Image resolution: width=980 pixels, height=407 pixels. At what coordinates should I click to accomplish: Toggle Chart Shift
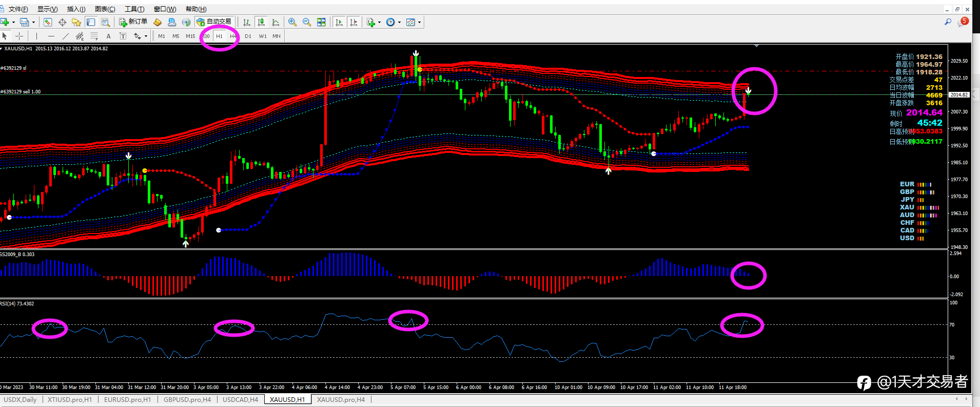(354, 22)
